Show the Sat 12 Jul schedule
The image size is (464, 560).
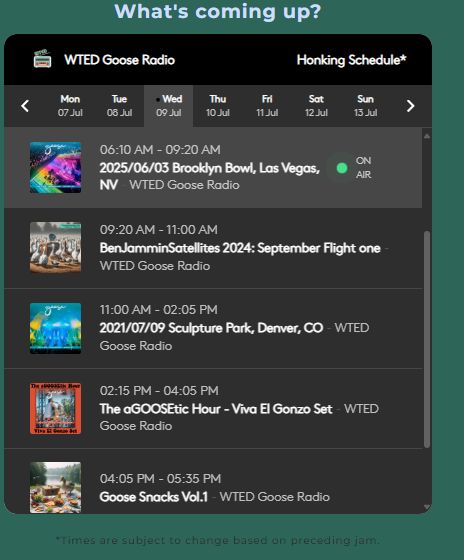[x=316, y=106]
